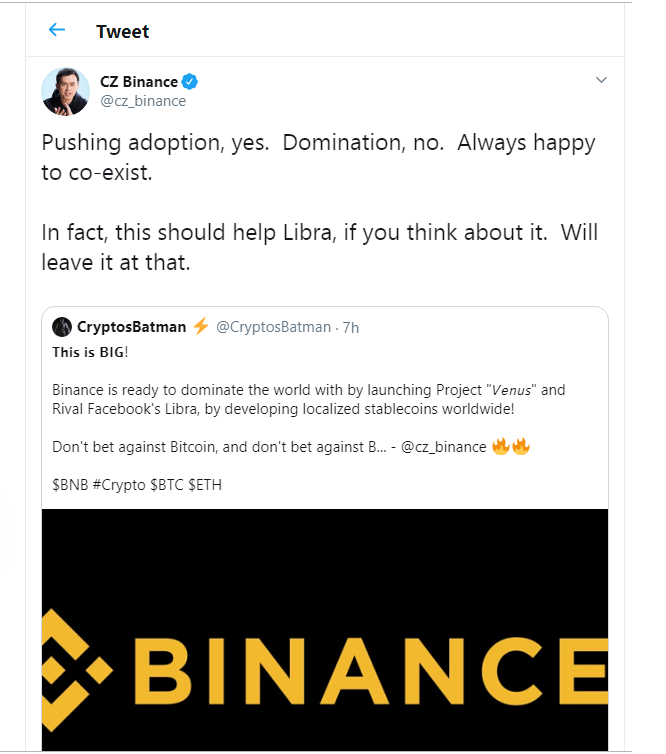Image resolution: width=666 pixels, height=754 pixels.
Task: Click the fire emojis in quoted tweet
Action: [511, 446]
